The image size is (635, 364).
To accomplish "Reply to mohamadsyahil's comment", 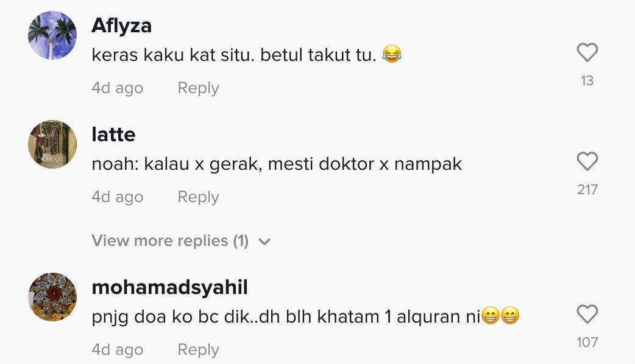I will pyautogui.click(x=198, y=350).
